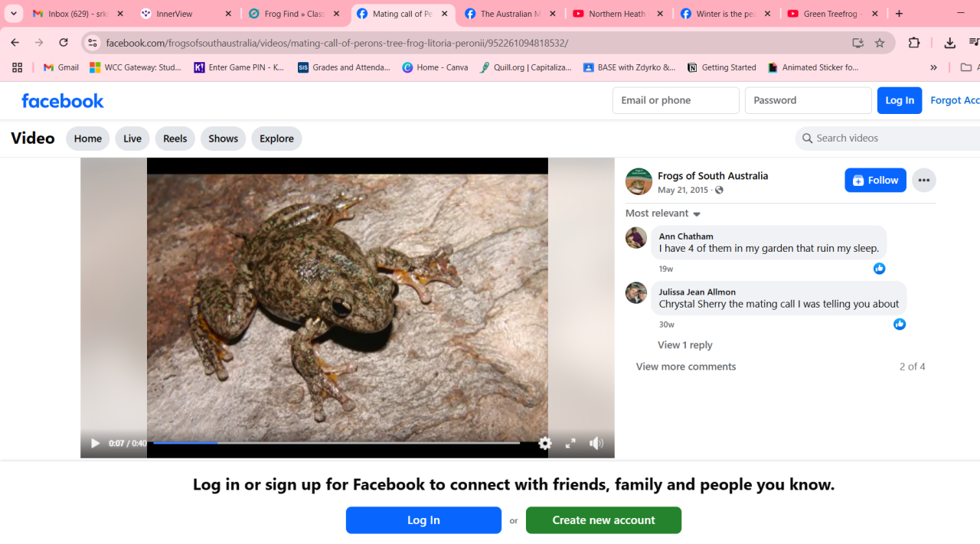Open Julissa Jean Allmon's avatar
Image resolution: width=980 pixels, height=544 pixels.
[635, 292]
